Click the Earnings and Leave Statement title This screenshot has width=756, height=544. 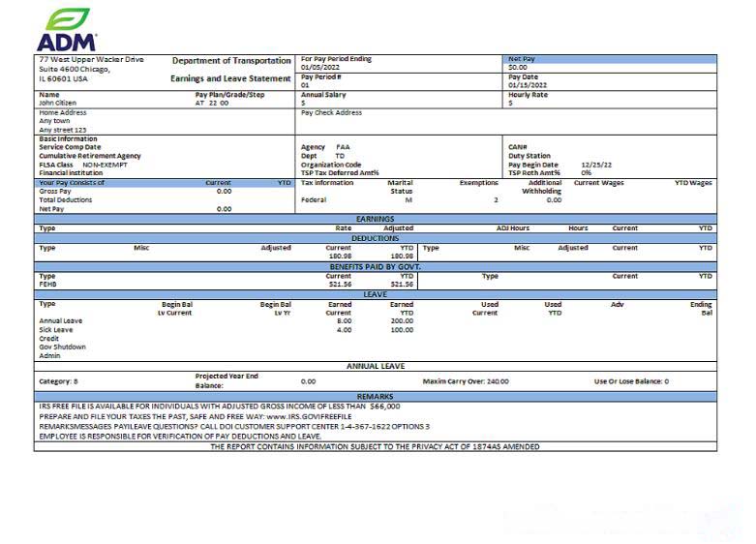click(x=230, y=78)
